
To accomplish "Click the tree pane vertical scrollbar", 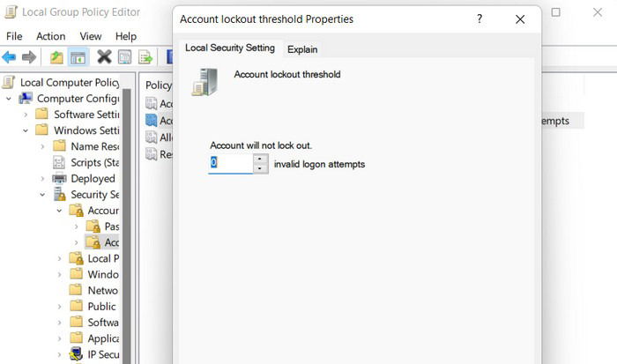I will [x=127, y=226].
